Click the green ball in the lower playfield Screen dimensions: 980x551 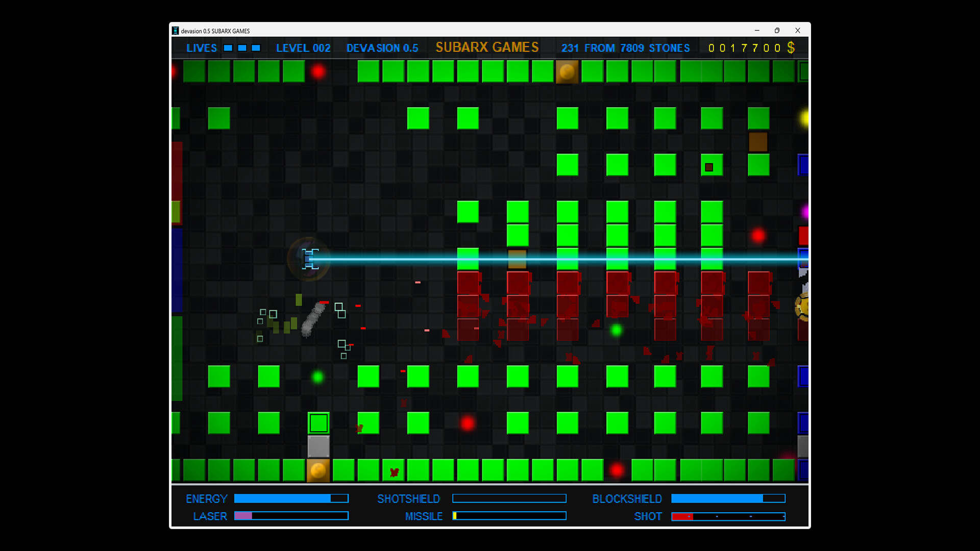pos(616,330)
